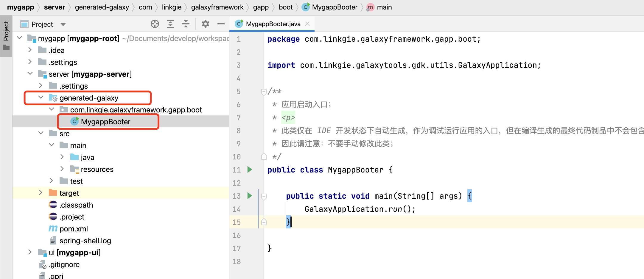Expand the target folder
644x279 pixels.
point(41,193)
